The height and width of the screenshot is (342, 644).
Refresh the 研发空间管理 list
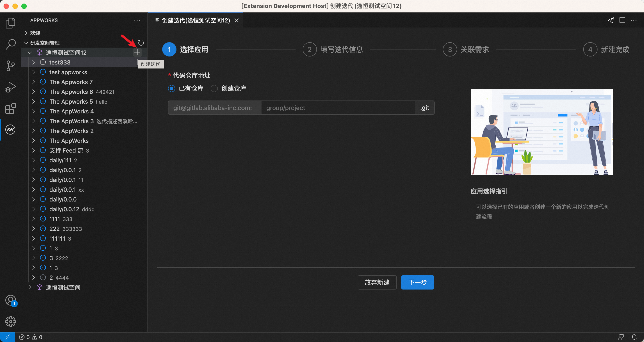click(x=141, y=43)
